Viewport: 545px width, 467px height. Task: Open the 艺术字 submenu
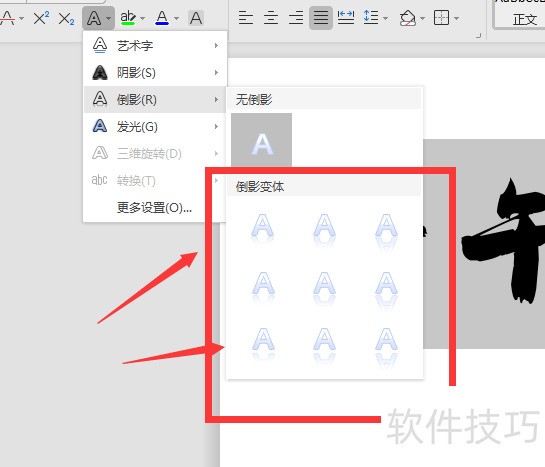pos(155,46)
